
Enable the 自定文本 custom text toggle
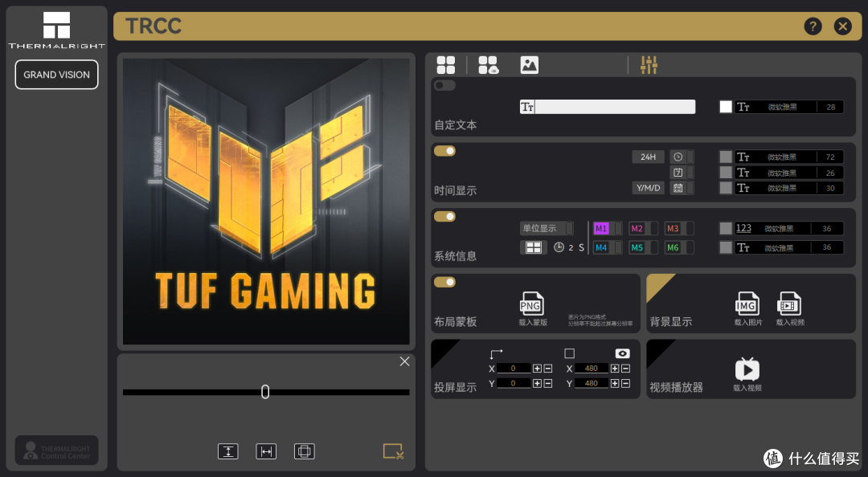click(444, 85)
